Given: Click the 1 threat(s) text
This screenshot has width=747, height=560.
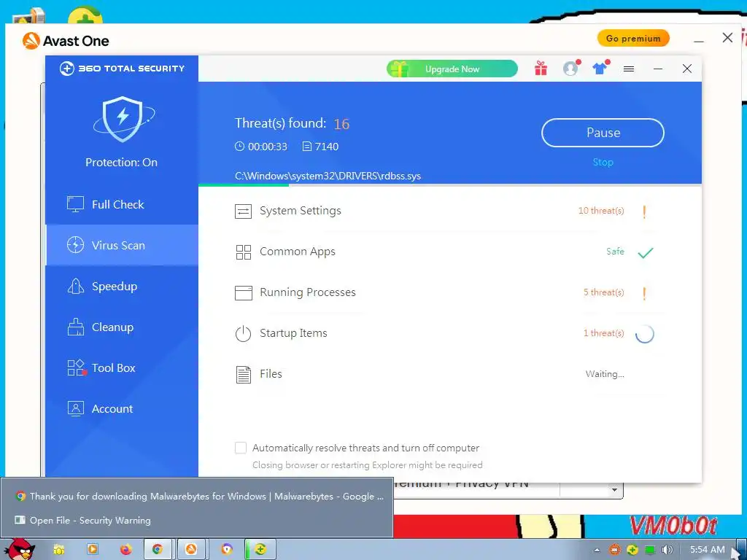Looking at the screenshot, I should (x=603, y=333).
